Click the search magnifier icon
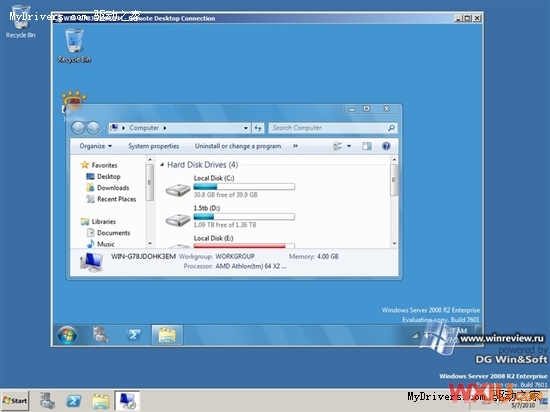This screenshot has width=550, height=412. [x=391, y=128]
